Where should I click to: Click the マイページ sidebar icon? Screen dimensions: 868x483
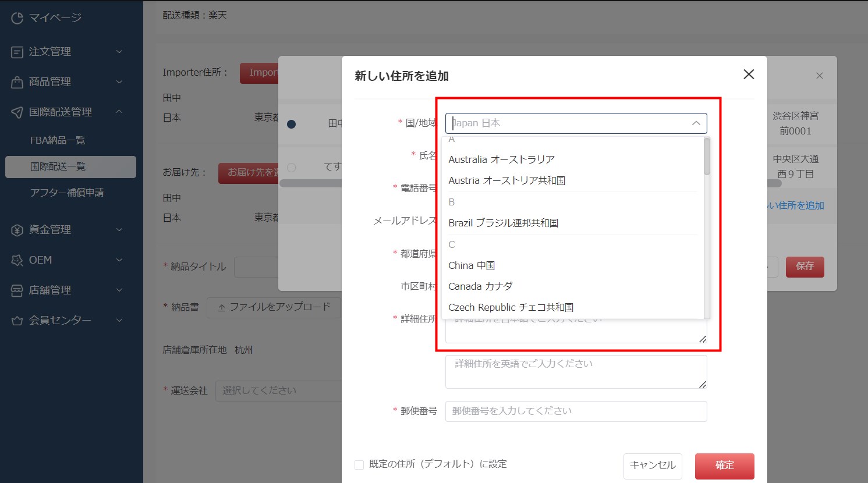17,18
